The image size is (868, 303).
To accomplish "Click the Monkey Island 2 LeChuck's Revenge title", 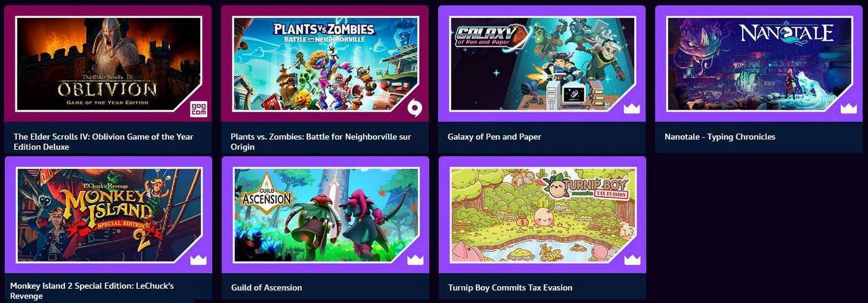I will coord(92,291).
